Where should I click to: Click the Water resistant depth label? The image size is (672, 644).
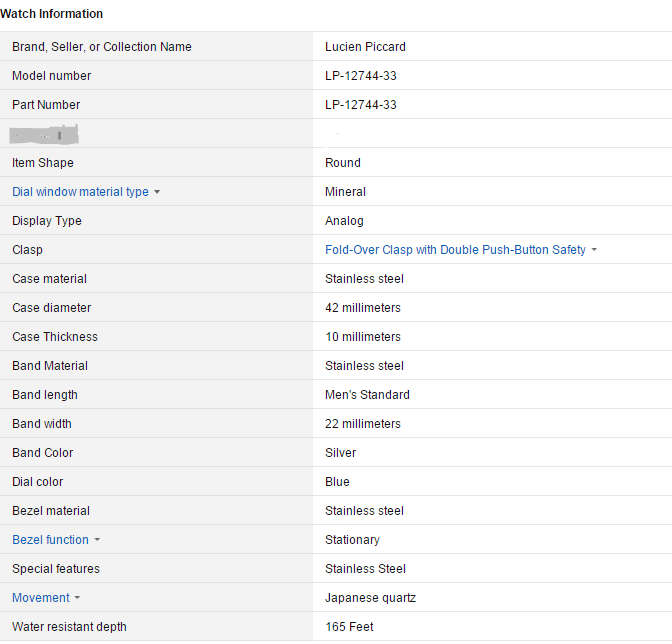coord(69,627)
